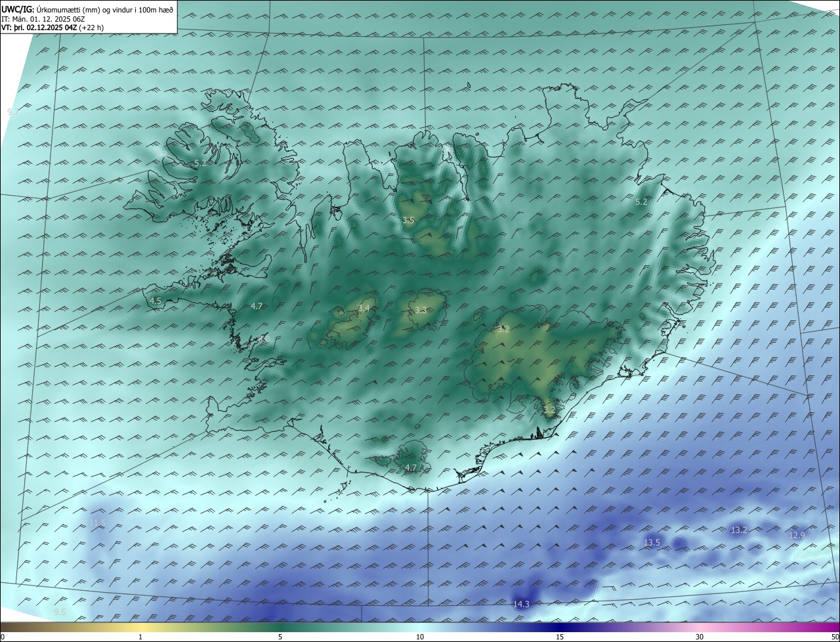840x642 pixels.
Task: Click the 11.5 value over the southwest ocean
Action: click(x=97, y=523)
